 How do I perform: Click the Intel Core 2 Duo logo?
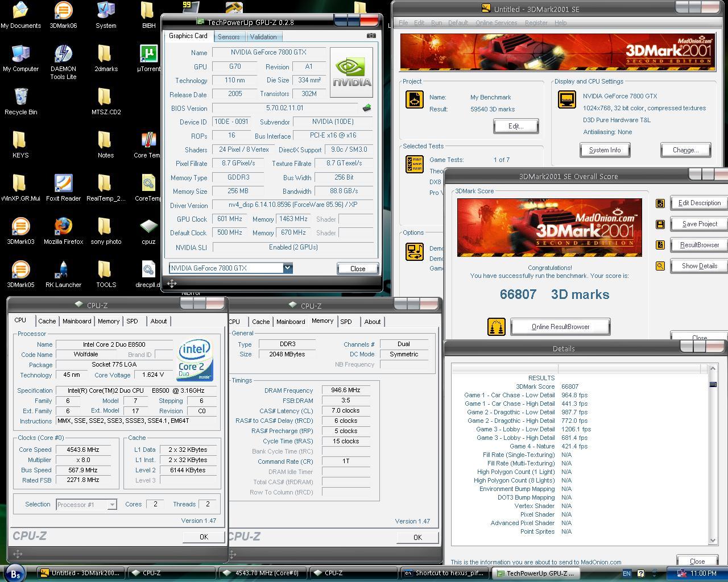pyautogui.click(x=195, y=360)
